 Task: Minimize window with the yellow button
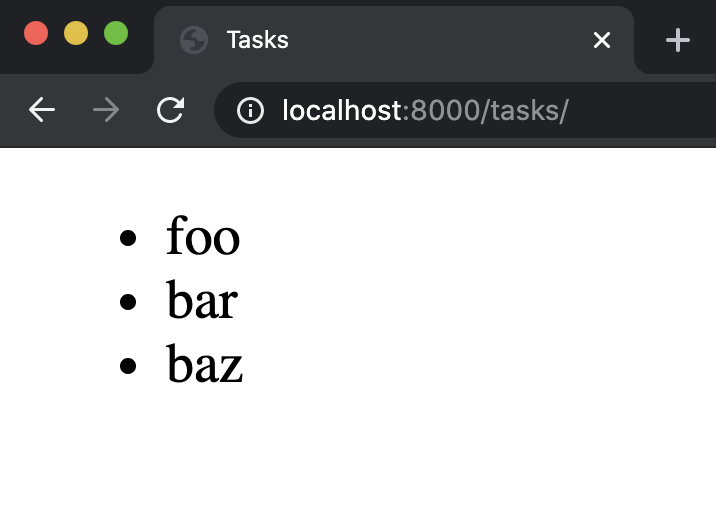(76, 33)
